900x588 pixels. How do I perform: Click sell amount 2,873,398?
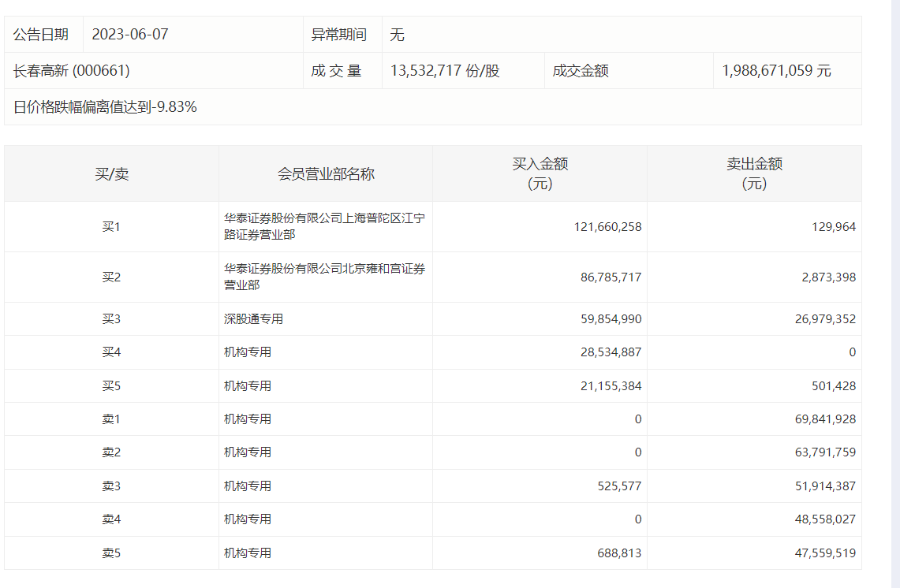point(828,277)
